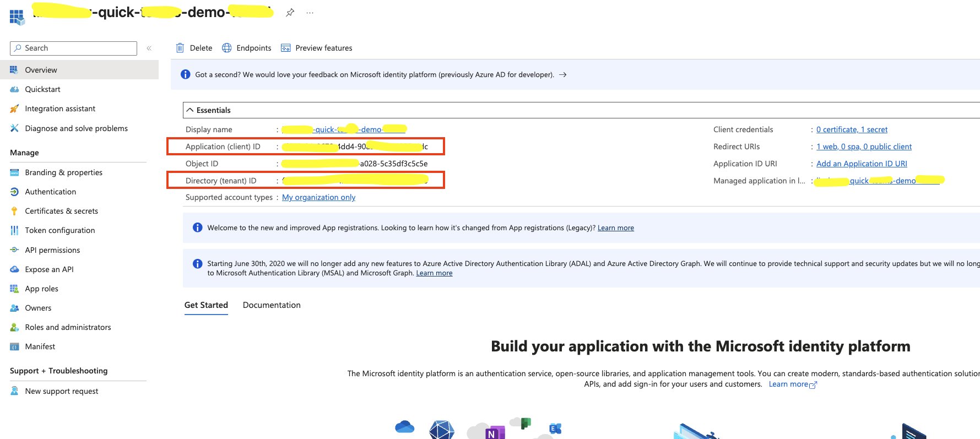The image size is (980, 439).
Task: Click 'Add an Application ID URI' link
Action: pos(862,164)
